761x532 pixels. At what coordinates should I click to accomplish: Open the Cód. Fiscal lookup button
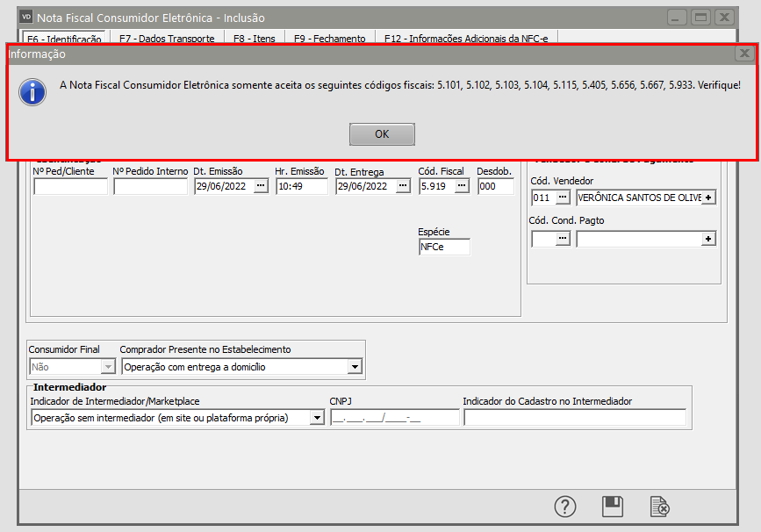(x=462, y=186)
